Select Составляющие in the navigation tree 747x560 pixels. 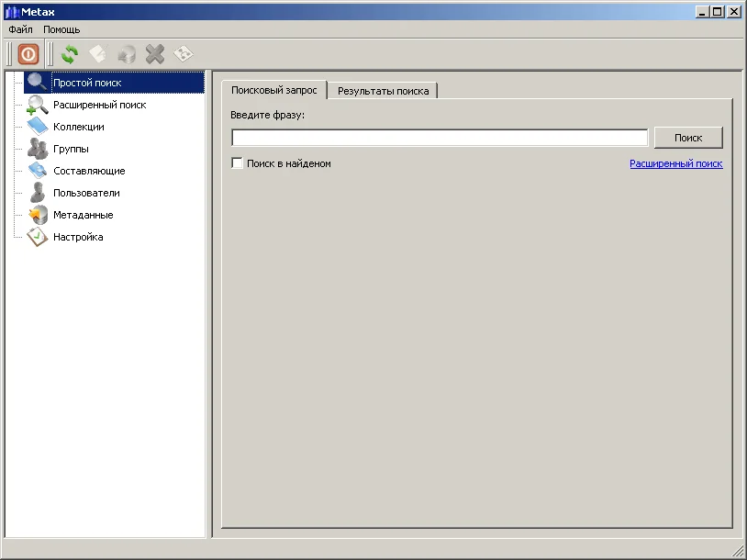pos(89,171)
